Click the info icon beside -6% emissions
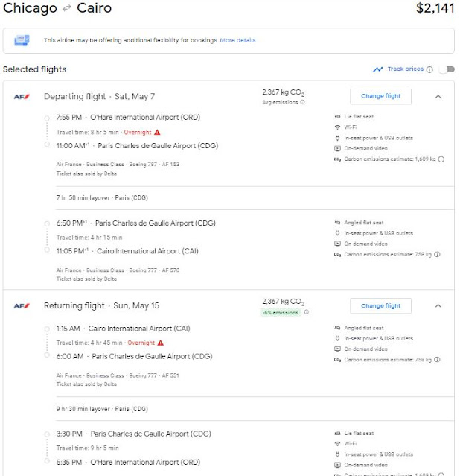This screenshot has height=476, width=460. click(306, 312)
